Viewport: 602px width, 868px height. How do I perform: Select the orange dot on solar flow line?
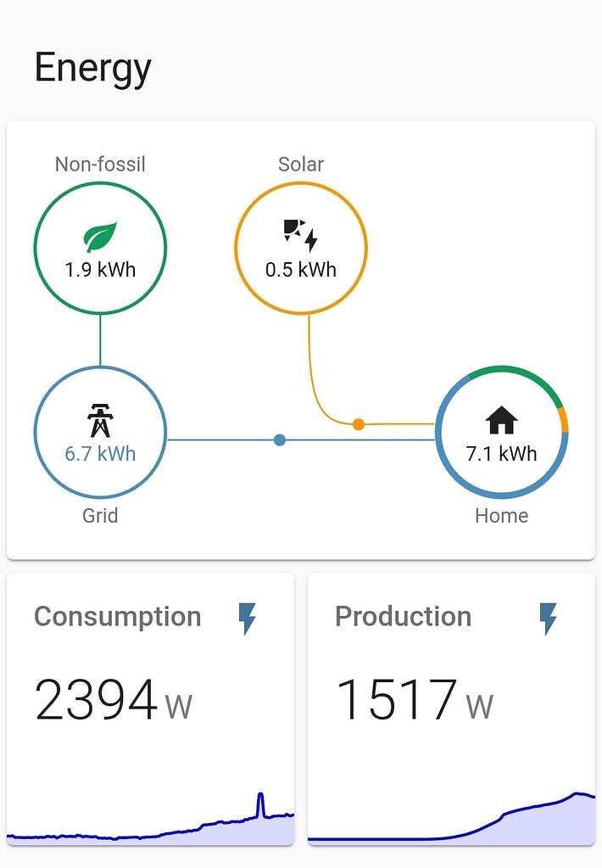point(358,423)
